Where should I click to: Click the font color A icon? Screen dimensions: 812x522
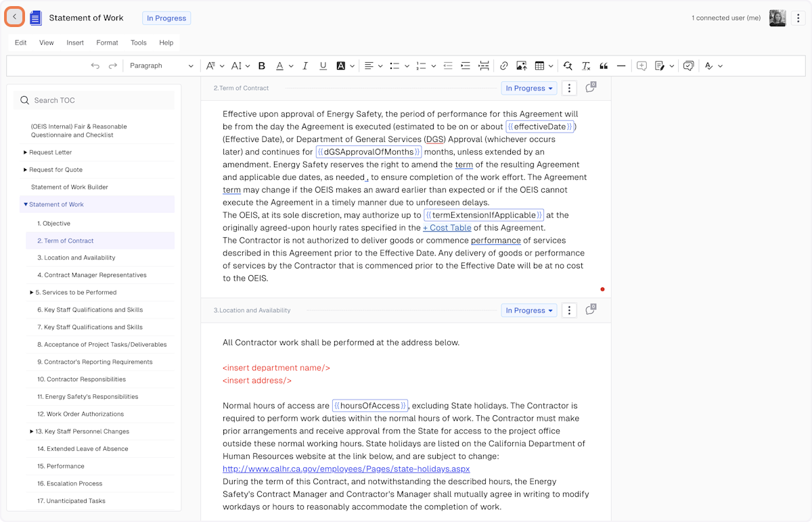pos(279,66)
